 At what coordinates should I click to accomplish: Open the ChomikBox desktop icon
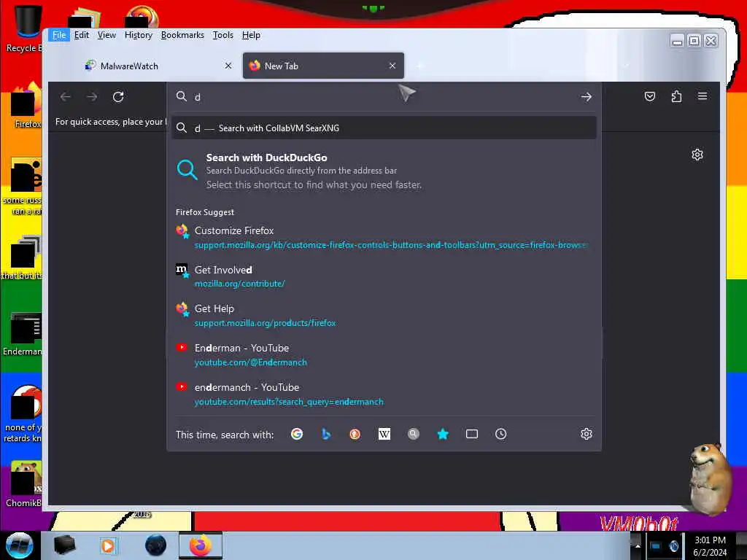tap(24, 484)
